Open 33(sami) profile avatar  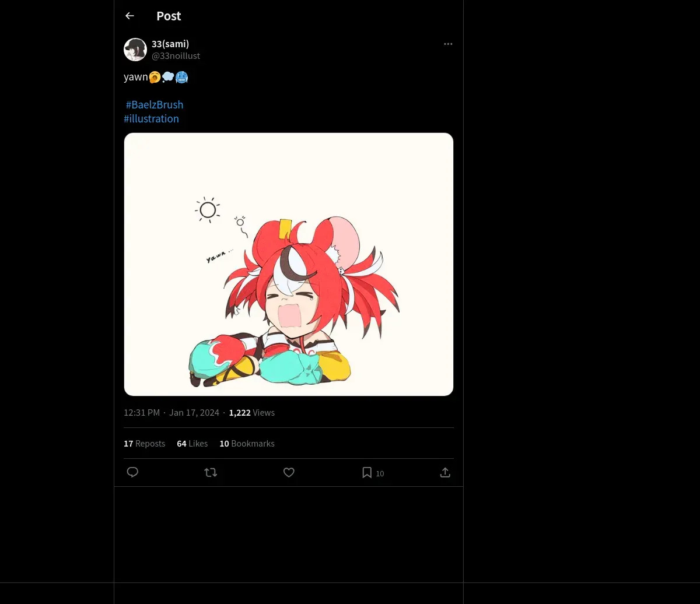(x=135, y=50)
